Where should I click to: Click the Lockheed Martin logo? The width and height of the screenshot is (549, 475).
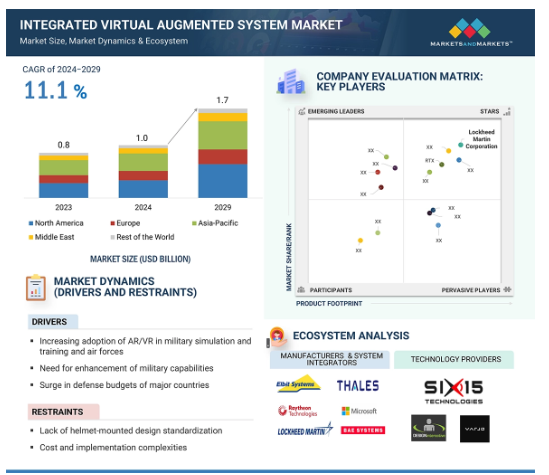(x=305, y=430)
